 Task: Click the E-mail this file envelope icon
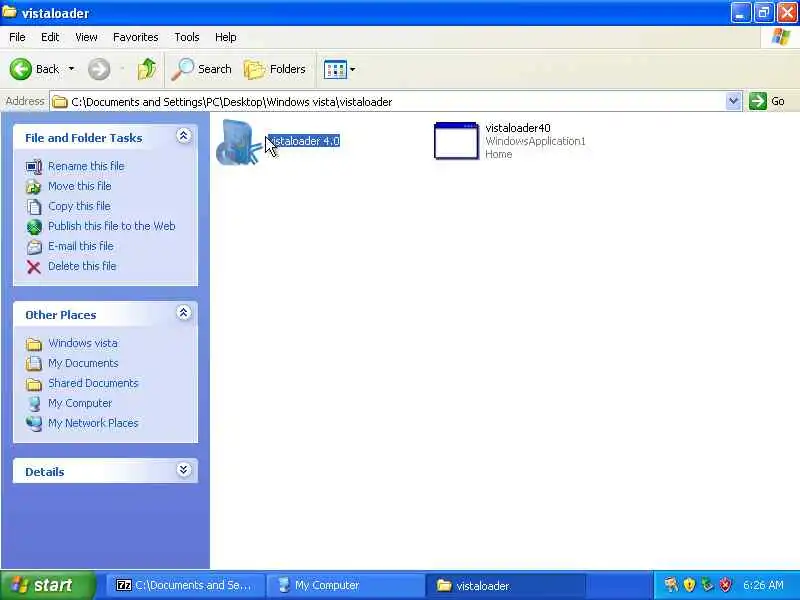pos(34,247)
